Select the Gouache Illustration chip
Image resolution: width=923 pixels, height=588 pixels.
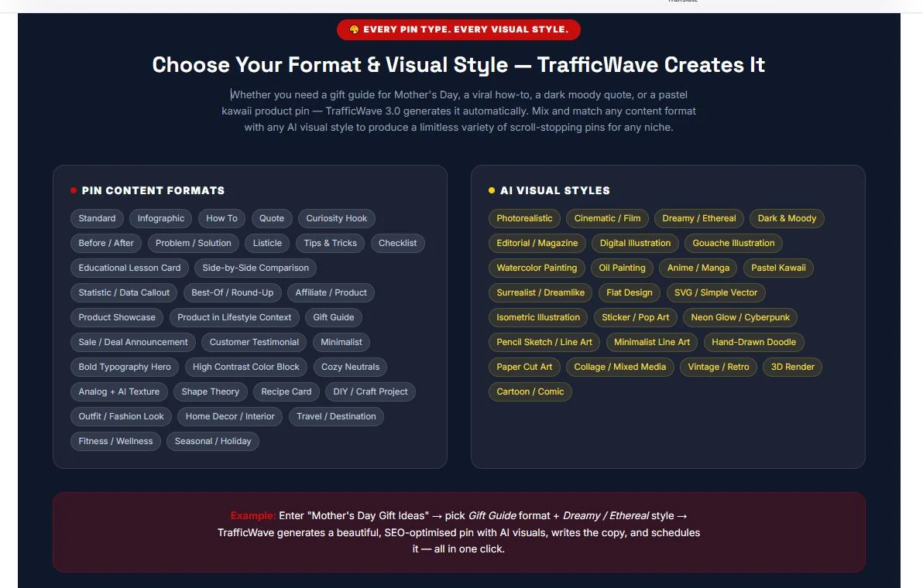coord(733,243)
